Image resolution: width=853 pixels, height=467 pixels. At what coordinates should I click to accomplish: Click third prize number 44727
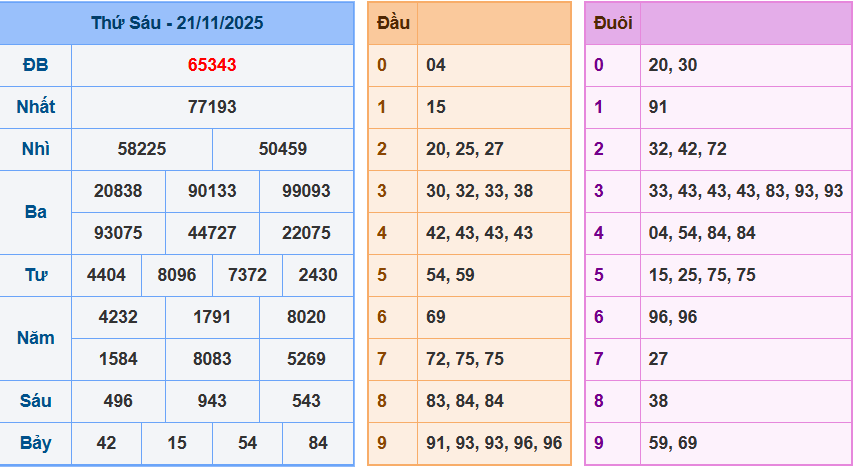pyautogui.click(x=212, y=233)
